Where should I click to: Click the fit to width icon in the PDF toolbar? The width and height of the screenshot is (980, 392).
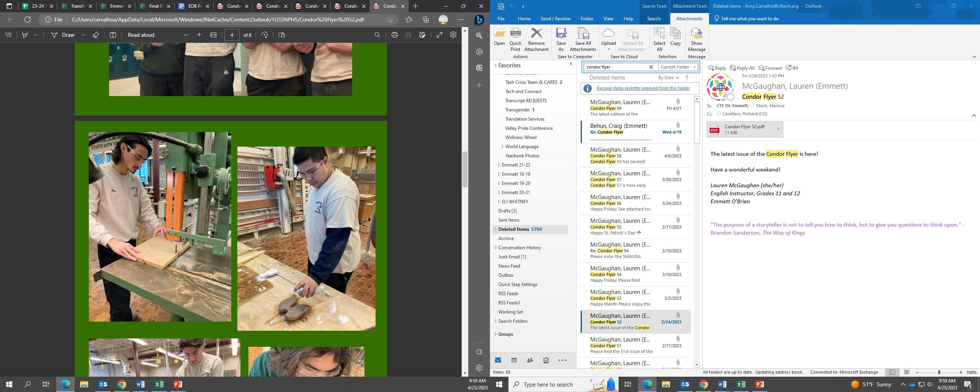213,35
